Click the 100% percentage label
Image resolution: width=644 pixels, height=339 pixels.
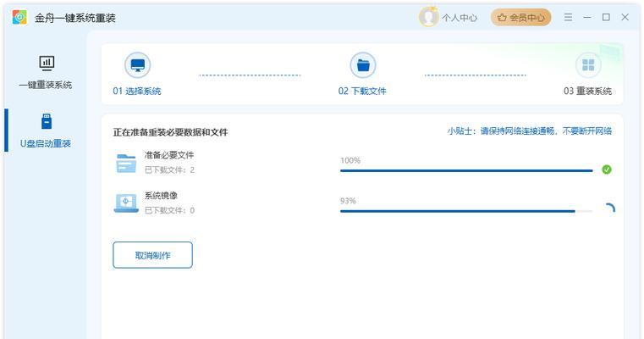click(x=350, y=160)
